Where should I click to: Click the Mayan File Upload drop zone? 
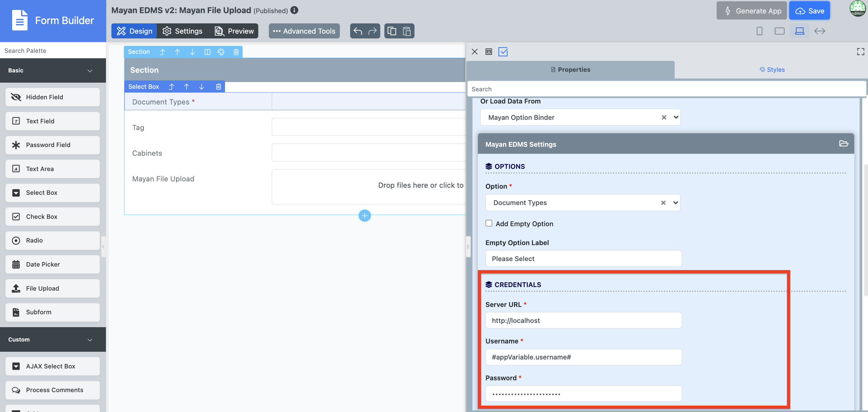point(368,186)
